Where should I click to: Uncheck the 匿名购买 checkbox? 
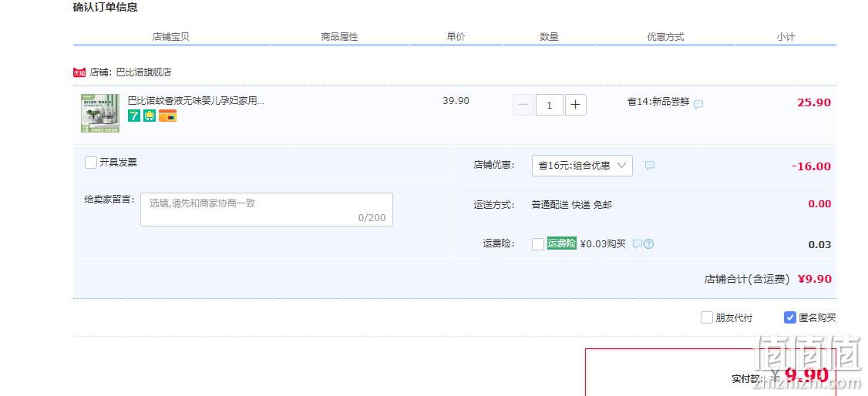point(790,317)
